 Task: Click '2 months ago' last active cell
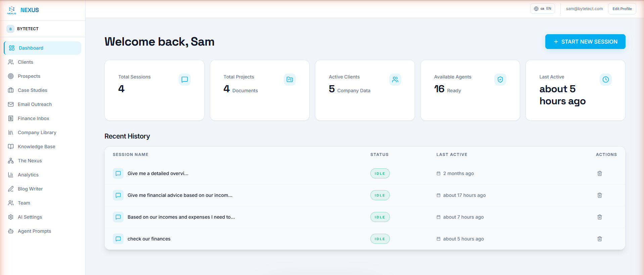455,173
